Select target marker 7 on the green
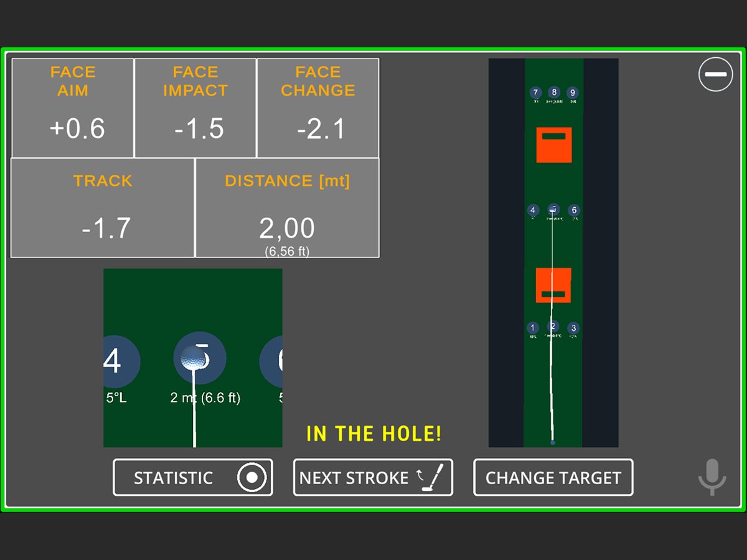The image size is (747, 560). [x=535, y=93]
